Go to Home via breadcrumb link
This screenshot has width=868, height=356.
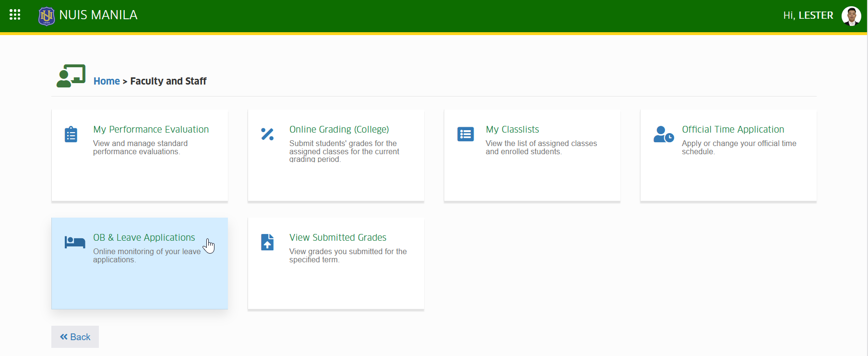pyautogui.click(x=107, y=81)
